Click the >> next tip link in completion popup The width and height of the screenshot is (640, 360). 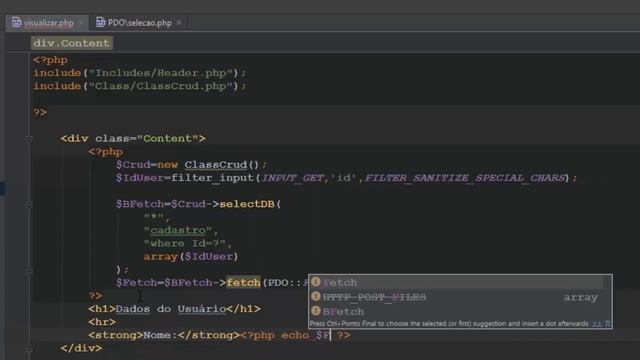click(597, 324)
